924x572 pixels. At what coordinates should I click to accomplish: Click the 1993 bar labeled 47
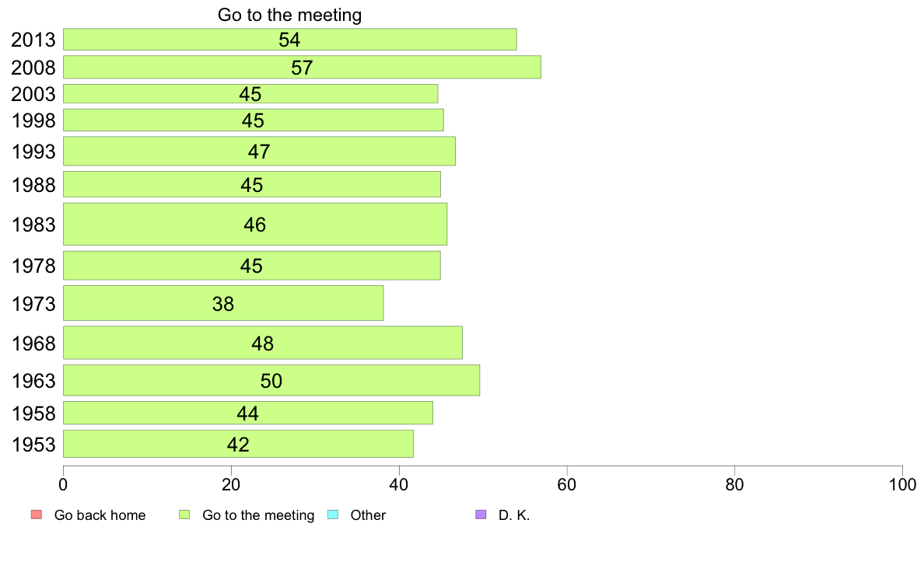pyautogui.click(x=259, y=152)
